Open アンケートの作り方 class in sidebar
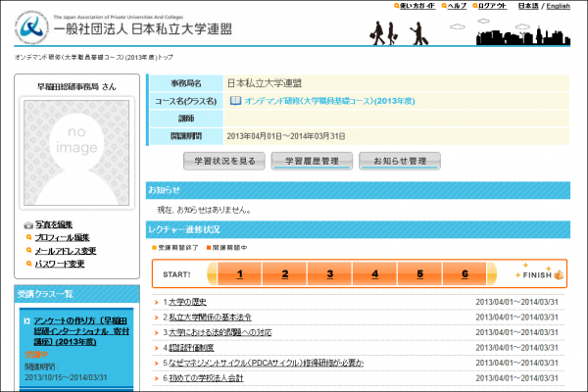 coord(81,331)
